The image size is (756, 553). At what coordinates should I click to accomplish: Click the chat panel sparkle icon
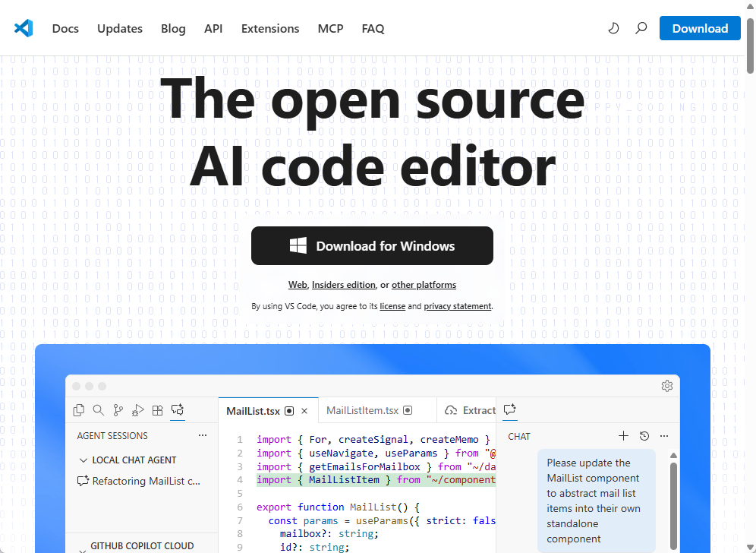(509, 409)
